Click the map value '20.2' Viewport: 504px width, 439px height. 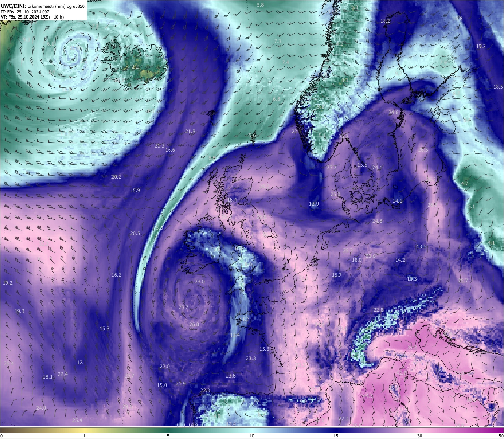(116, 177)
